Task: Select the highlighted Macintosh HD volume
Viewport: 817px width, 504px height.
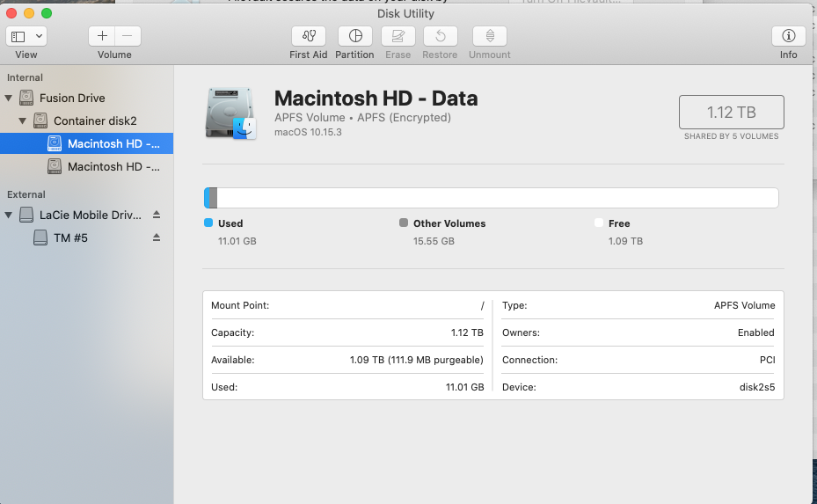Action: [86, 143]
